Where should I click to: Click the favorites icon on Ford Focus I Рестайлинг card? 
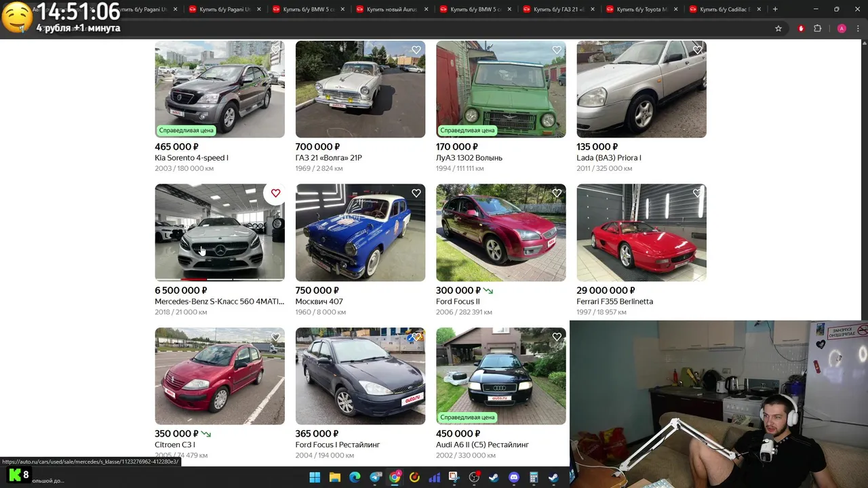coord(416,337)
